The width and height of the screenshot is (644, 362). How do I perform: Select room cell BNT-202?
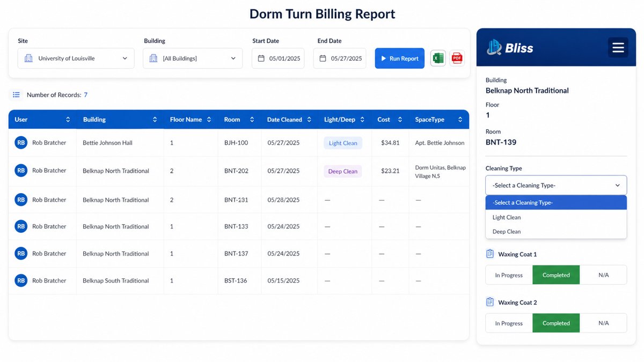(236, 171)
